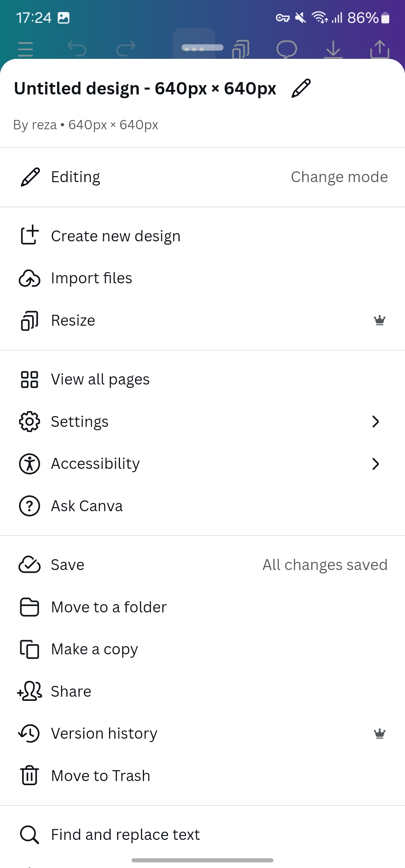Tap the Create new design icon
The height and width of the screenshot is (868, 405).
(x=30, y=235)
